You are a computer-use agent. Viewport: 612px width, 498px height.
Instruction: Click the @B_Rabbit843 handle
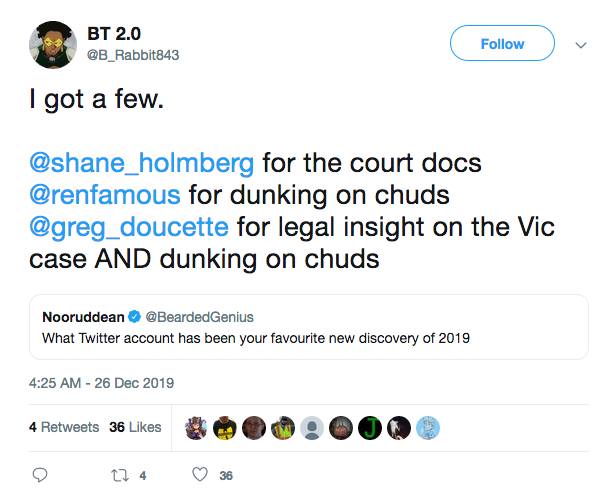pos(133,55)
